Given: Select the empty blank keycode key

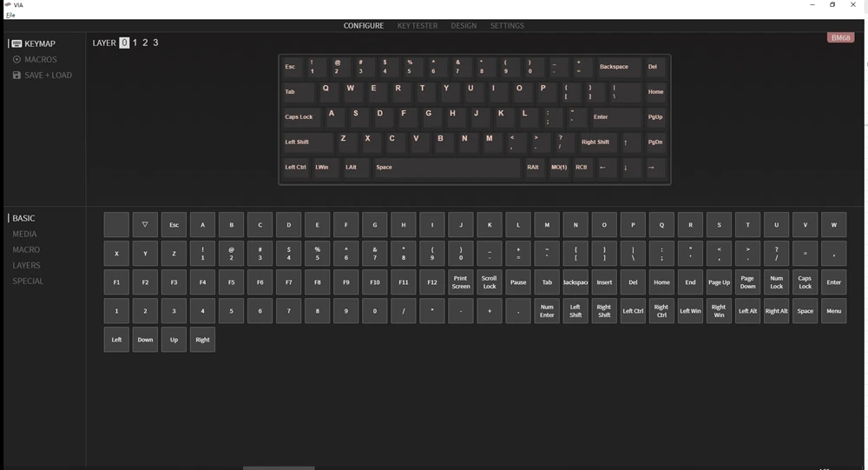Looking at the screenshot, I should 116,225.
